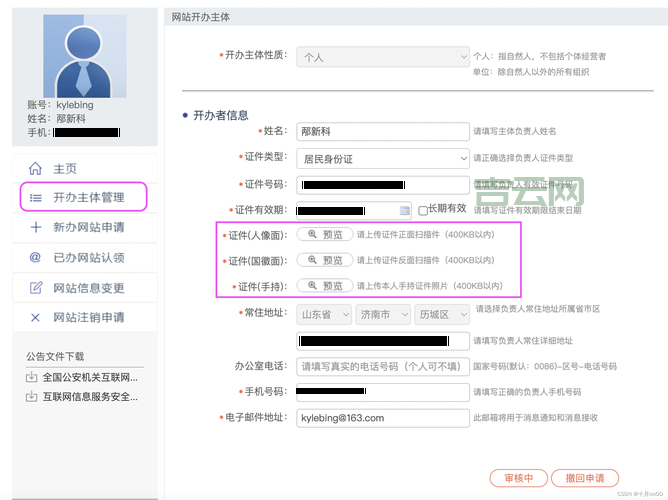The width and height of the screenshot is (668, 500).
Task: Go to 主页 menu item
Action: pos(85,169)
